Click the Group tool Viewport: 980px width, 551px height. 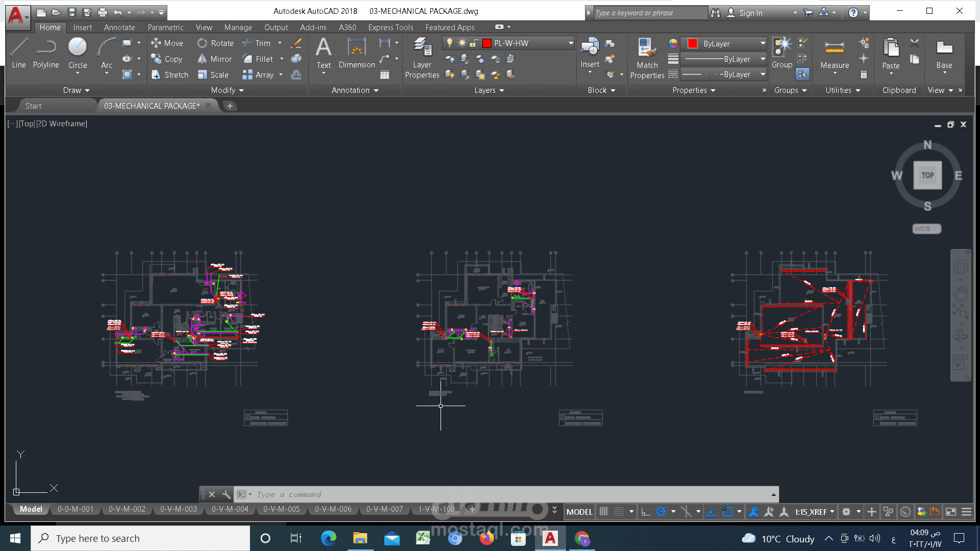782,53
